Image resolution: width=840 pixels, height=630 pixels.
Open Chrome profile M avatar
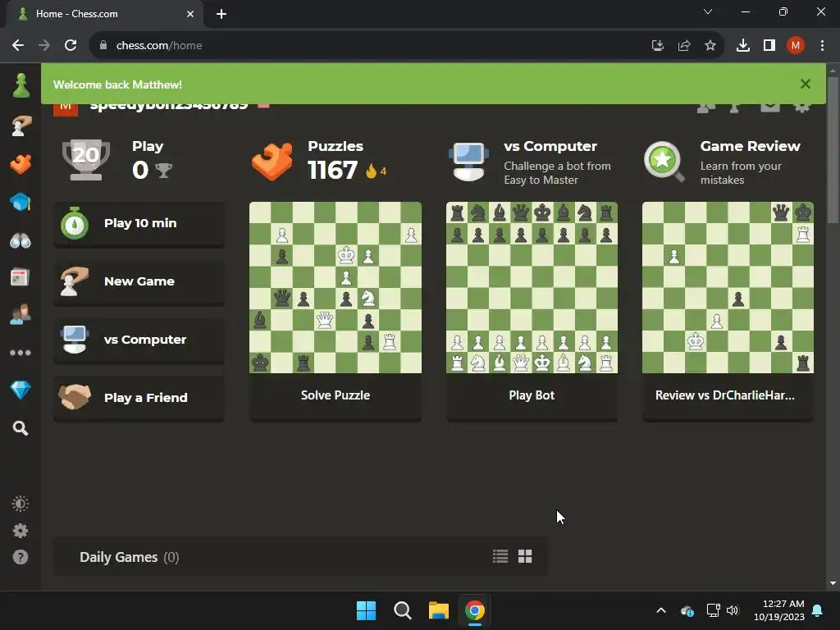pos(796,46)
